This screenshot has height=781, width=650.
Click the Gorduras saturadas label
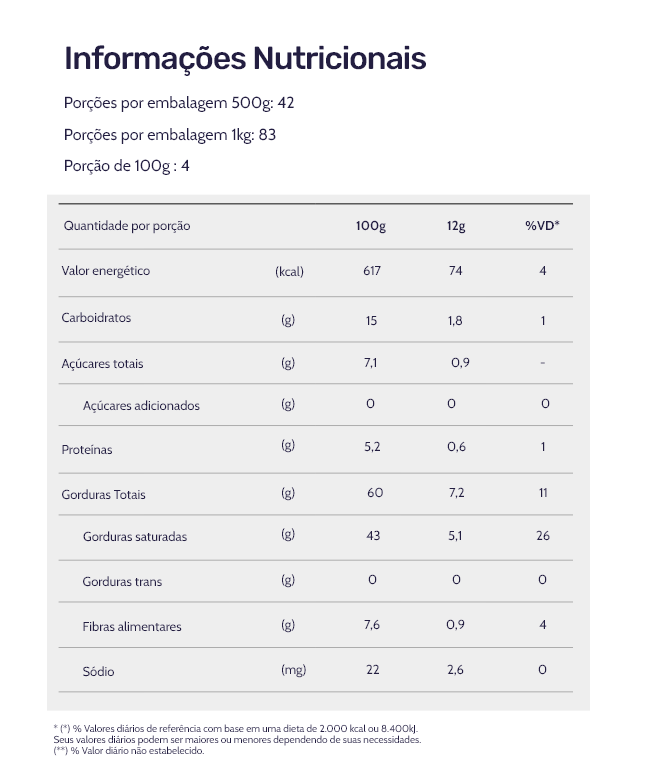click(135, 537)
